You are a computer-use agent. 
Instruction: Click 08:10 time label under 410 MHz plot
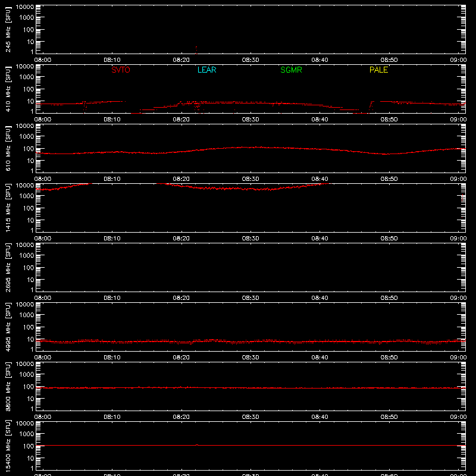pos(112,120)
